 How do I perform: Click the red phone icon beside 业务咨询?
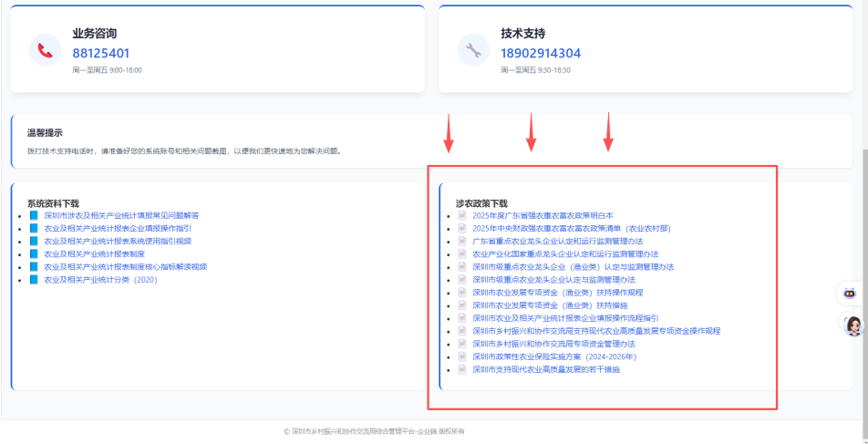pyautogui.click(x=46, y=50)
